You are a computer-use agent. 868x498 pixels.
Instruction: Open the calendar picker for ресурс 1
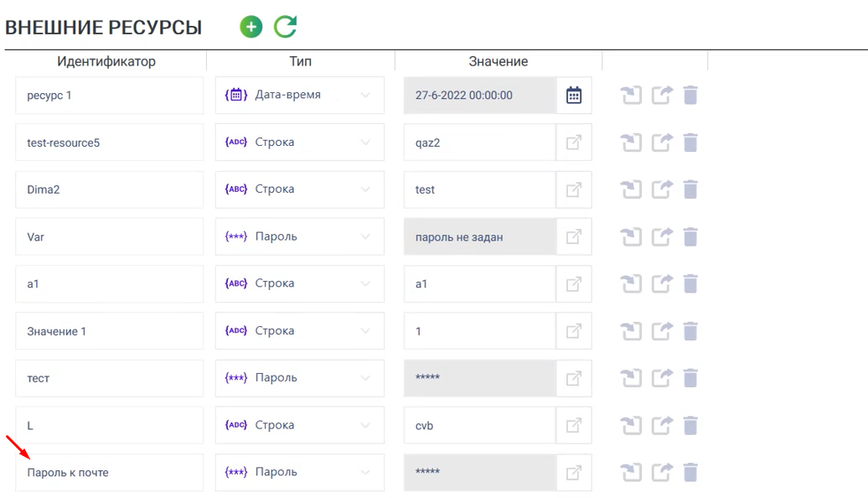(574, 96)
